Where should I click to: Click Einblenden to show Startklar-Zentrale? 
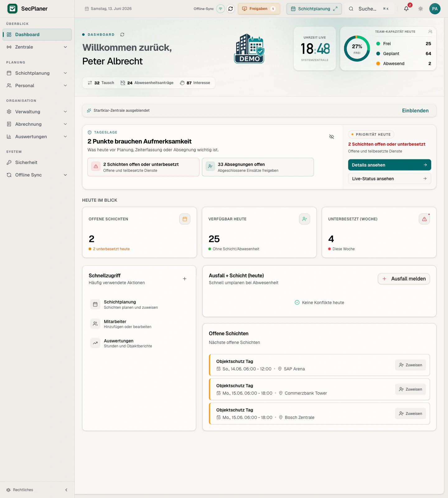click(x=415, y=110)
